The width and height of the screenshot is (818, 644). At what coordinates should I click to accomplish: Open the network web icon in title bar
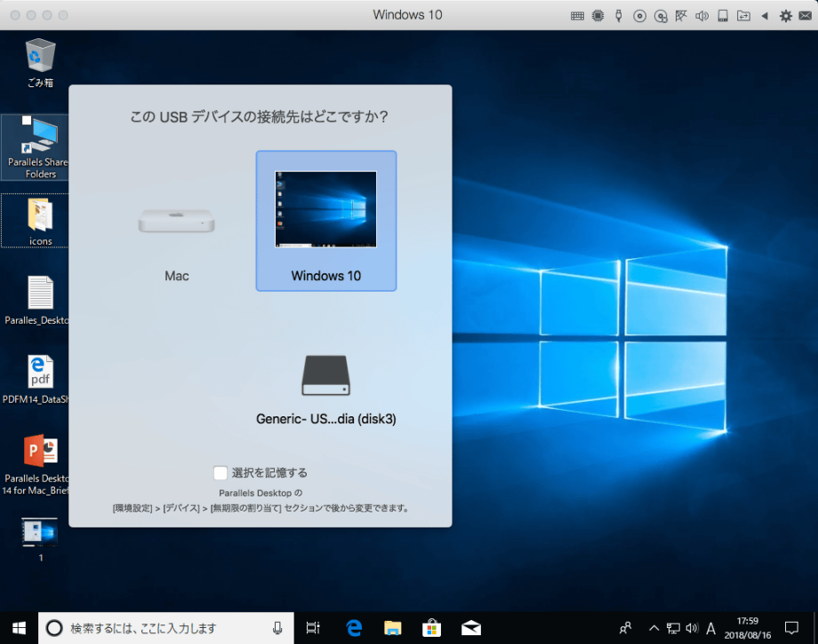pyautogui.click(x=681, y=16)
